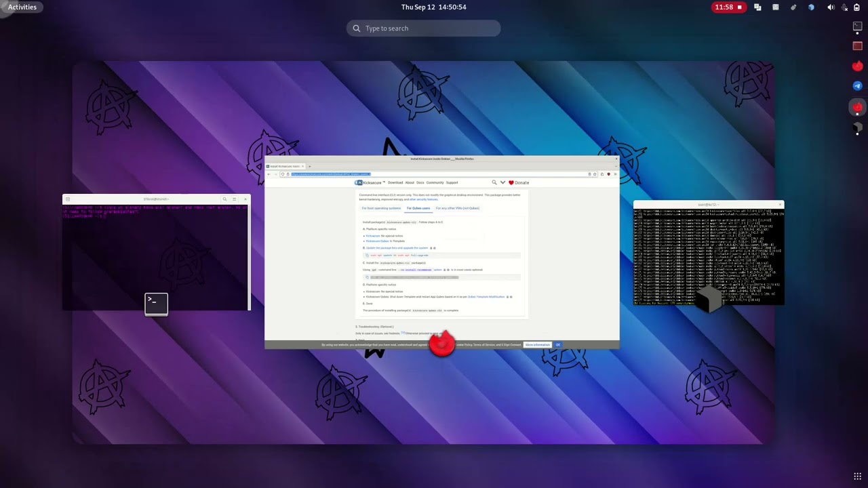Launch the dark terminal icon in the dash
This screenshot has width=868, height=488.
(x=857, y=26)
